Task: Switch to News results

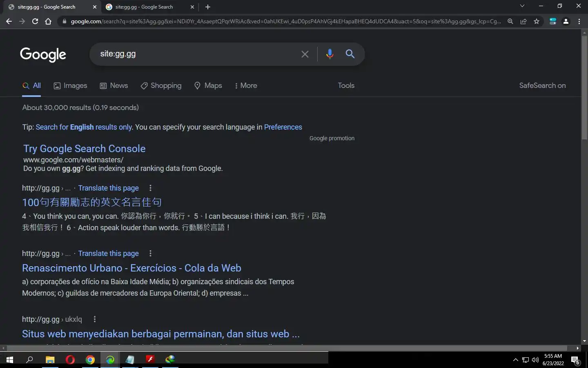Action: pos(114,86)
